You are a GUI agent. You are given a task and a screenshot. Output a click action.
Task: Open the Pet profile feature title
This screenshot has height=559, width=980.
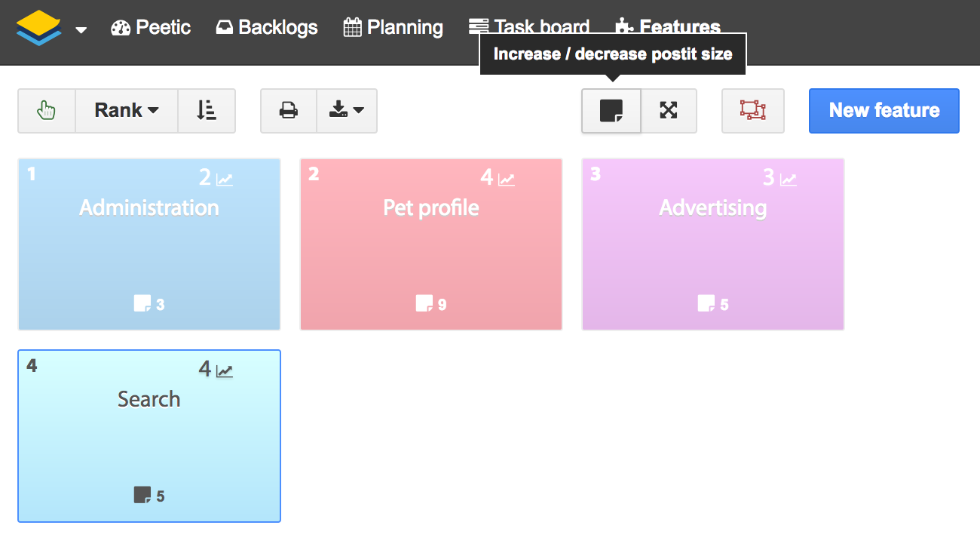tap(431, 208)
